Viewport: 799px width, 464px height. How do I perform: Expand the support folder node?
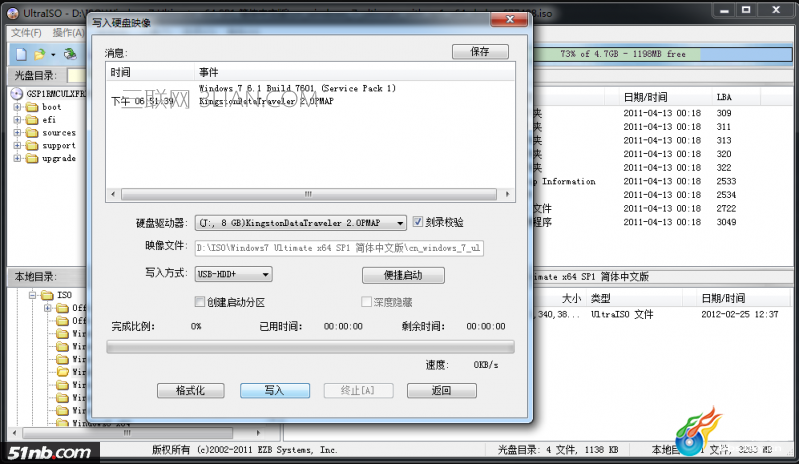17,146
